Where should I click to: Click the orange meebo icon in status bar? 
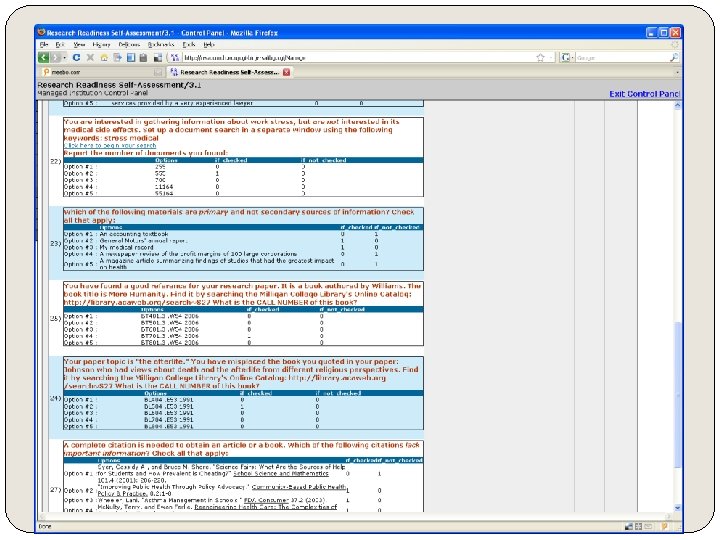664,527
